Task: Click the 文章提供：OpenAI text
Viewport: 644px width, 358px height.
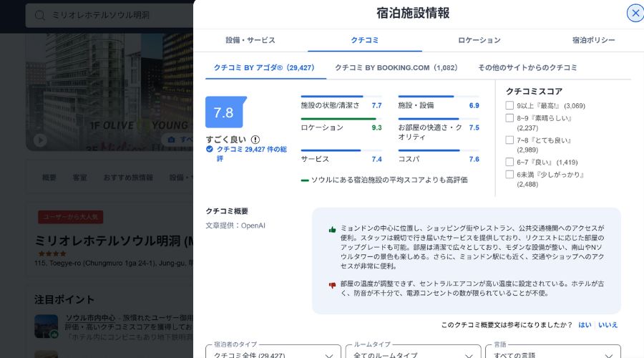Action: (x=235, y=226)
